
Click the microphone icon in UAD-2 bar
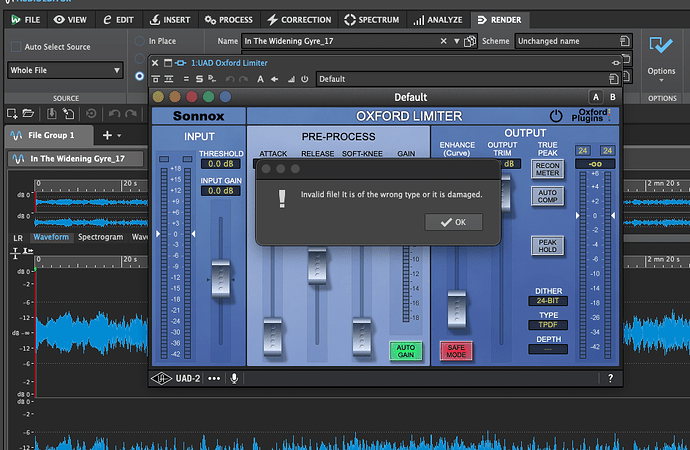(x=234, y=378)
